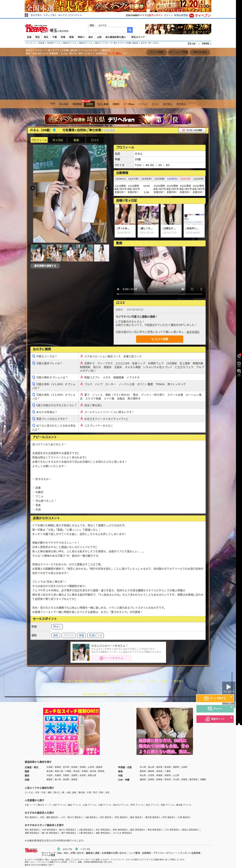Open 在校生 in shop navigation
Image resolution: width=242 pixels, height=868 pixels.
click(x=89, y=104)
